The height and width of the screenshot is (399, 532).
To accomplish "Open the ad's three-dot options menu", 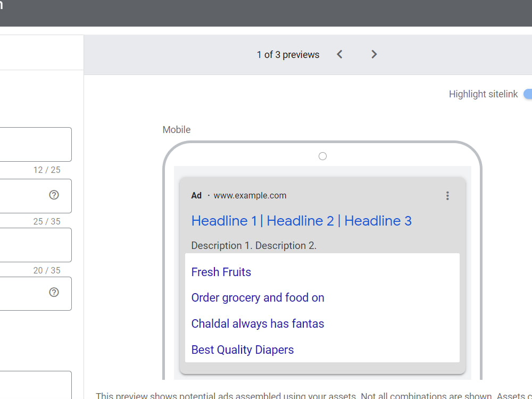I will click(447, 196).
